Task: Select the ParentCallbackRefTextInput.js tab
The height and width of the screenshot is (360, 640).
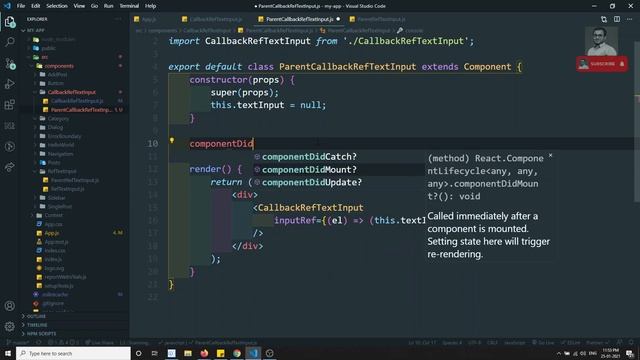Action: (300, 19)
